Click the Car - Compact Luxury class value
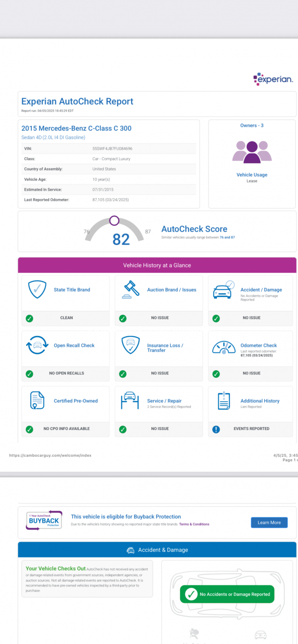 click(x=111, y=159)
